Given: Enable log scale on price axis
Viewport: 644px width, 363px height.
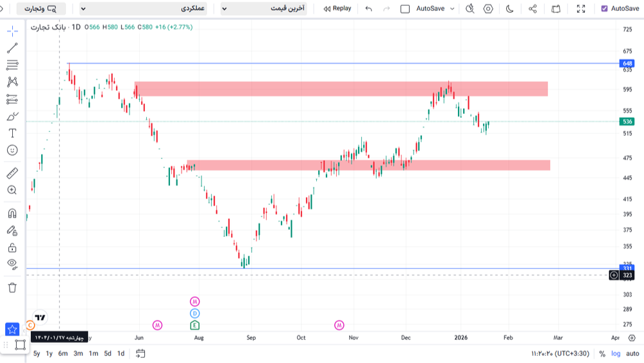Looking at the screenshot, I should 616,353.
